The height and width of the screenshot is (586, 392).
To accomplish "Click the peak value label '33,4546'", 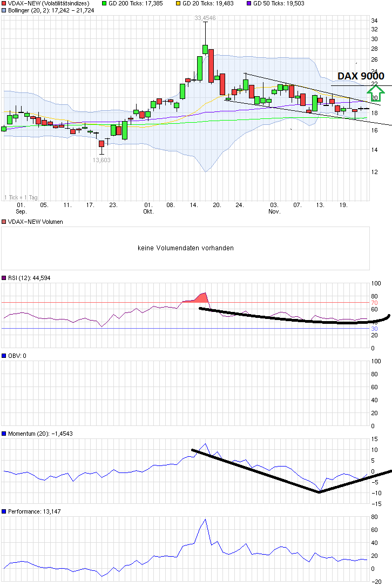I will pyautogui.click(x=205, y=18).
